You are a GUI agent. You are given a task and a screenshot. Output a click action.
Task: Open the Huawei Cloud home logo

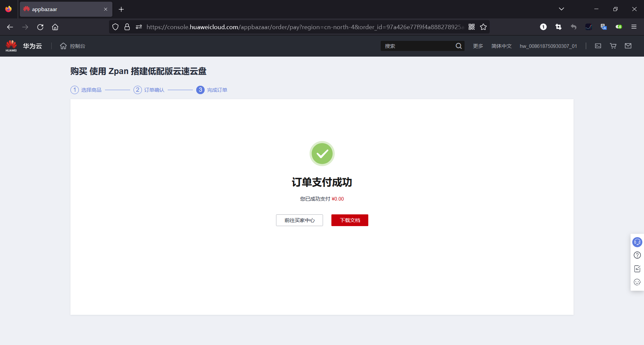(x=23, y=46)
